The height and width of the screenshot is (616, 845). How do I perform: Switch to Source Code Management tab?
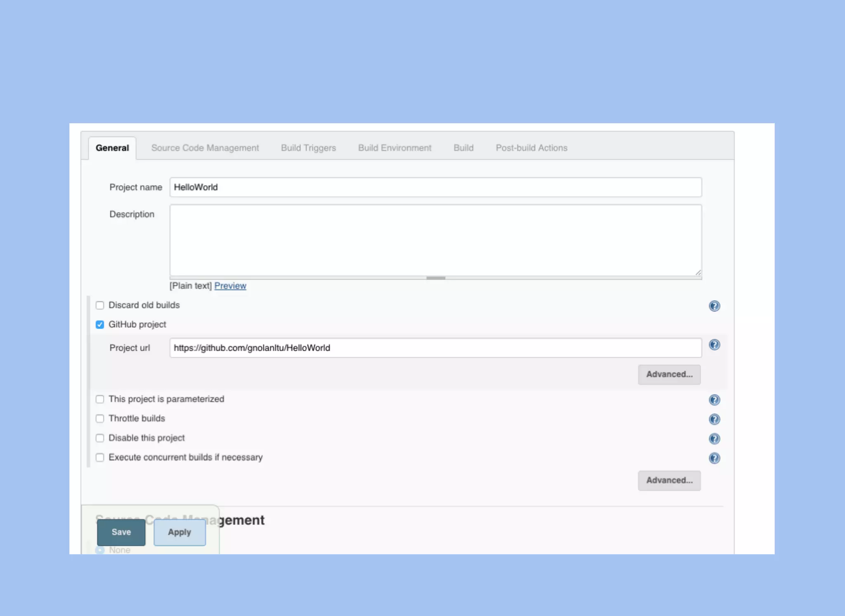[x=205, y=148]
